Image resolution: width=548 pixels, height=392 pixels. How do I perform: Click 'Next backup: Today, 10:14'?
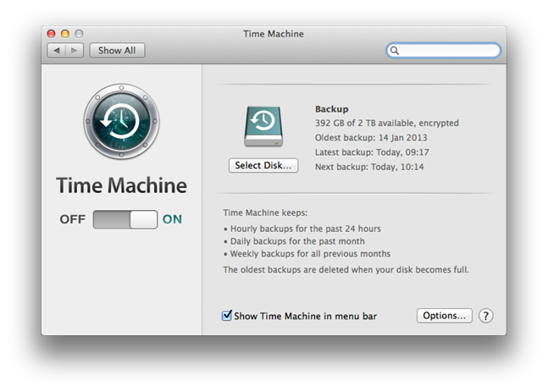point(369,167)
